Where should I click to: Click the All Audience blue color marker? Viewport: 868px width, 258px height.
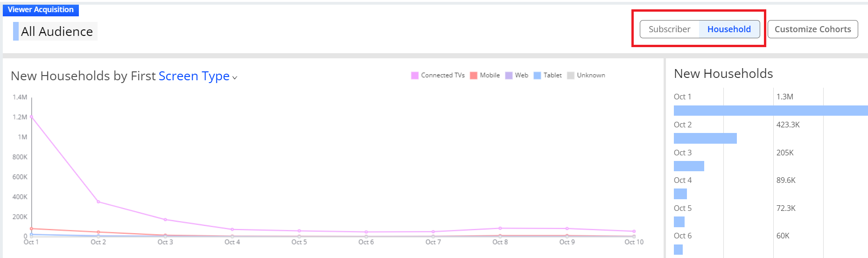16,31
